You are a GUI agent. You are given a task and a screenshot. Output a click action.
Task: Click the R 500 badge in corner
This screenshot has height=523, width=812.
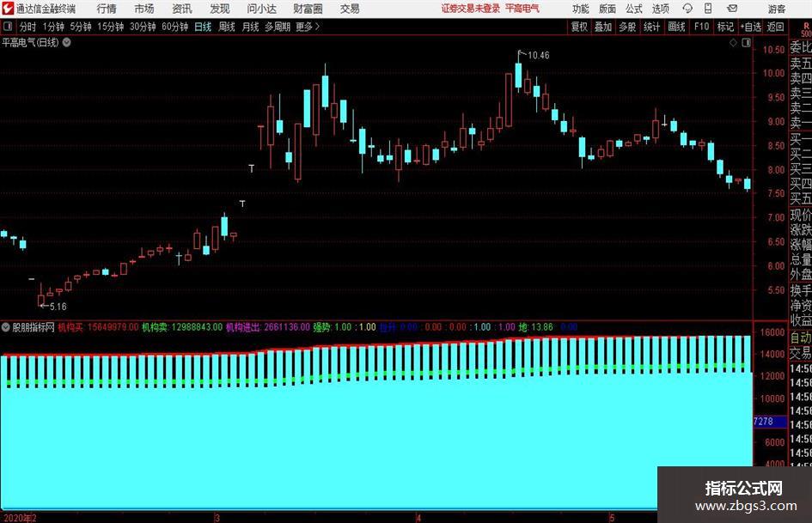[806, 29]
